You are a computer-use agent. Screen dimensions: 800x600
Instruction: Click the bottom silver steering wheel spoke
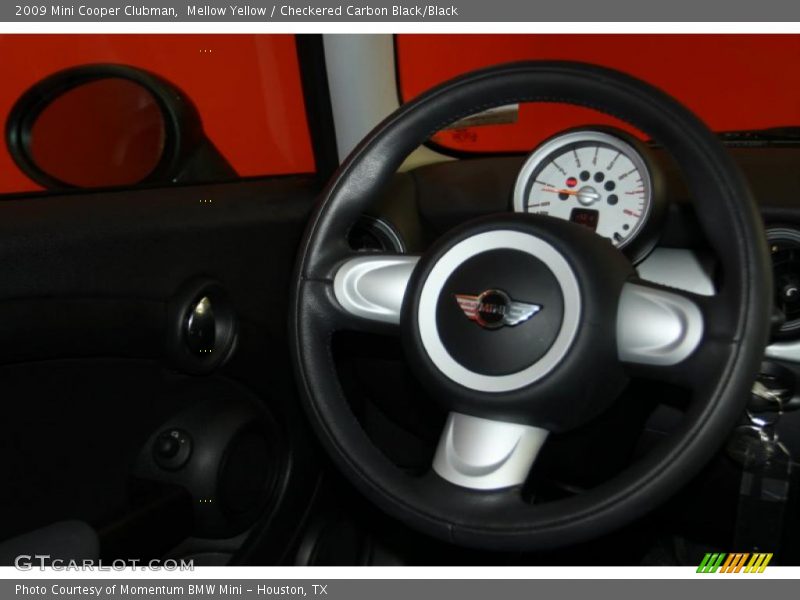coord(489,450)
